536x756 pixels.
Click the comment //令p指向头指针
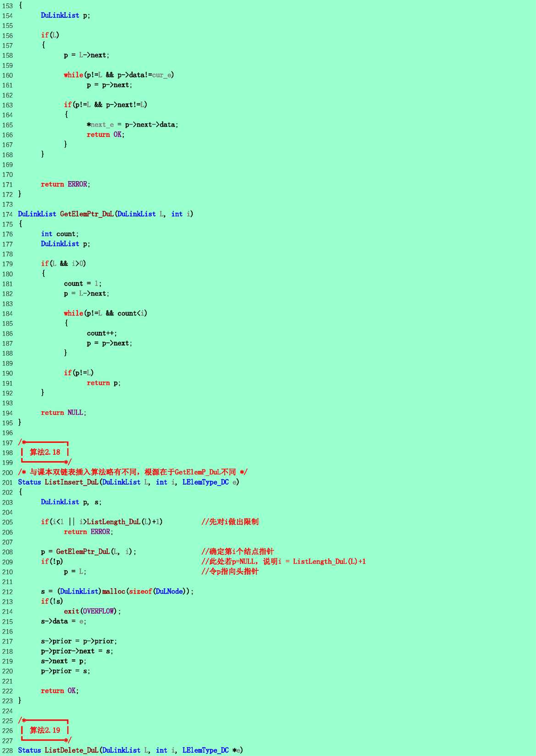(x=230, y=572)
